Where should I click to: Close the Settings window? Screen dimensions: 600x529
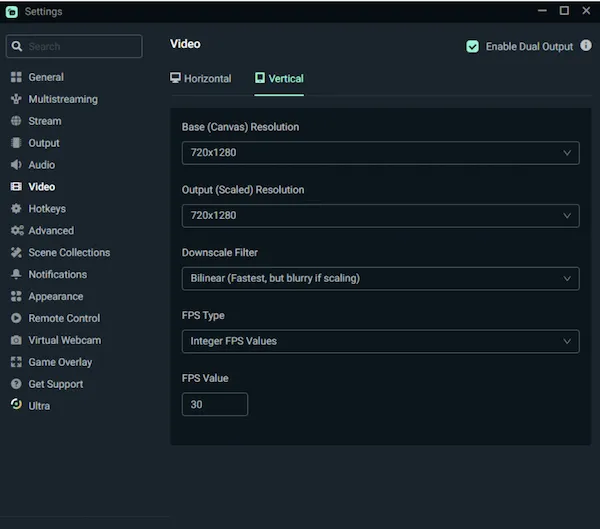[x=586, y=11]
